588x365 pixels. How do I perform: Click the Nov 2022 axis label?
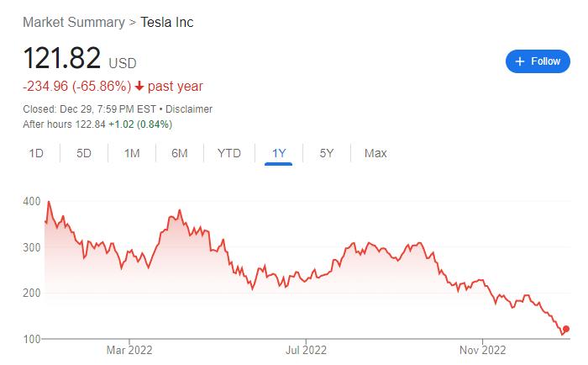pyautogui.click(x=483, y=349)
